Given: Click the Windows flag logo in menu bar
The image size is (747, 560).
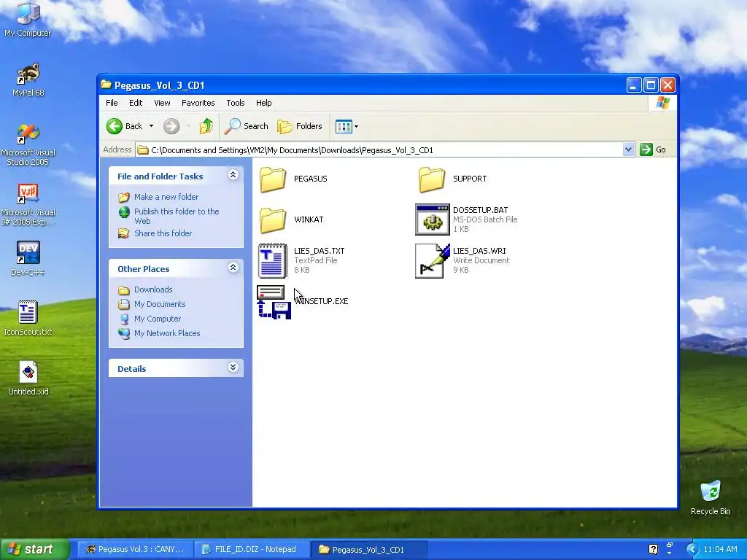Looking at the screenshot, I should [x=662, y=102].
